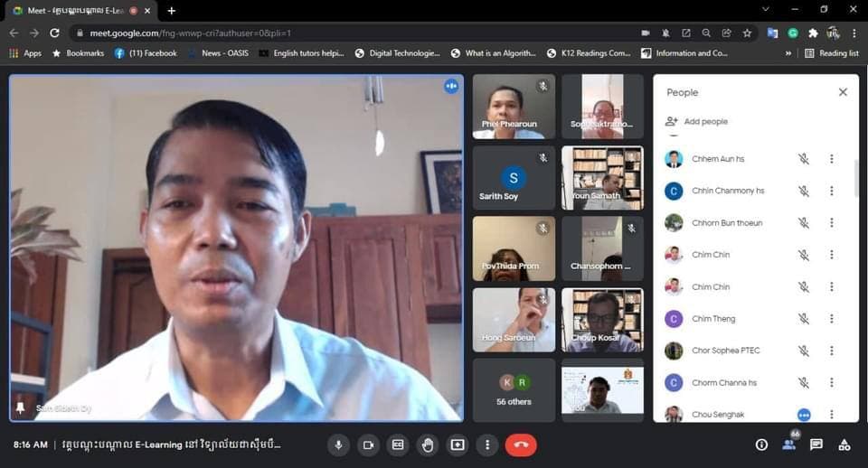
Task: Open more actions for Chhorn Bun thoeun
Action: click(831, 223)
